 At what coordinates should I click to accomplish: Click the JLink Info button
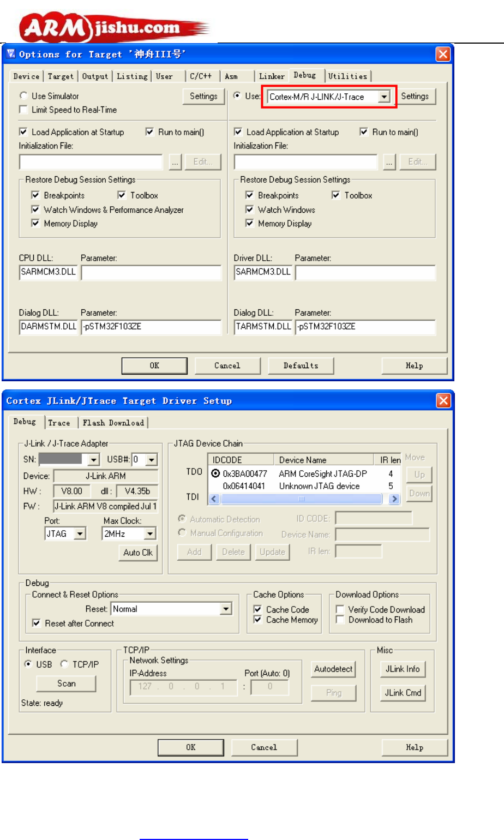click(403, 669)
